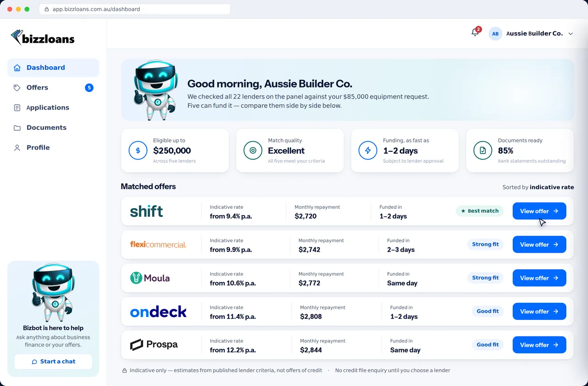
Task: Change sorting via Sorted by indicative rate
Action: coord(538,187)
